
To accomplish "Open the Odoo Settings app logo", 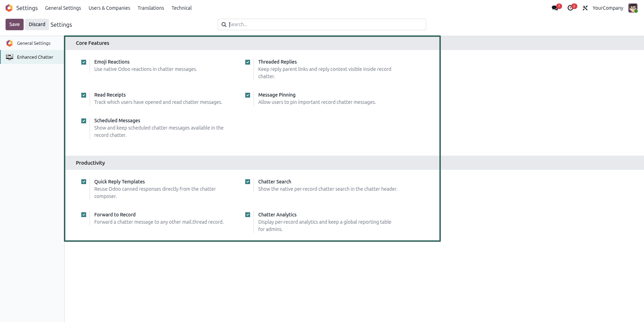I will point(9,8).
